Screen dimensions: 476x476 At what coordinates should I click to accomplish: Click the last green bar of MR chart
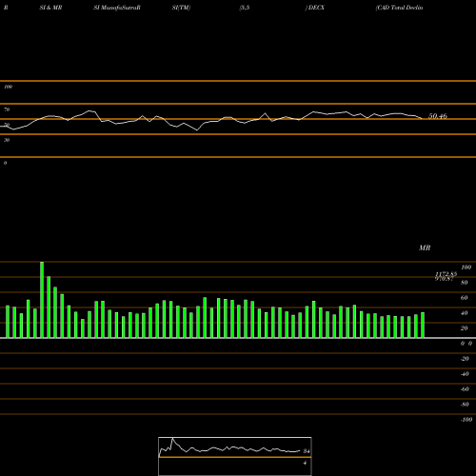click(x=423, y=326)
